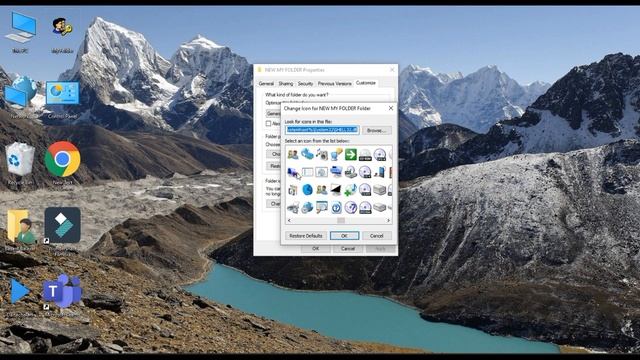Close the NEW MY FOLDER Properties window
The image size is (640, 360).
tap(392, 70)
